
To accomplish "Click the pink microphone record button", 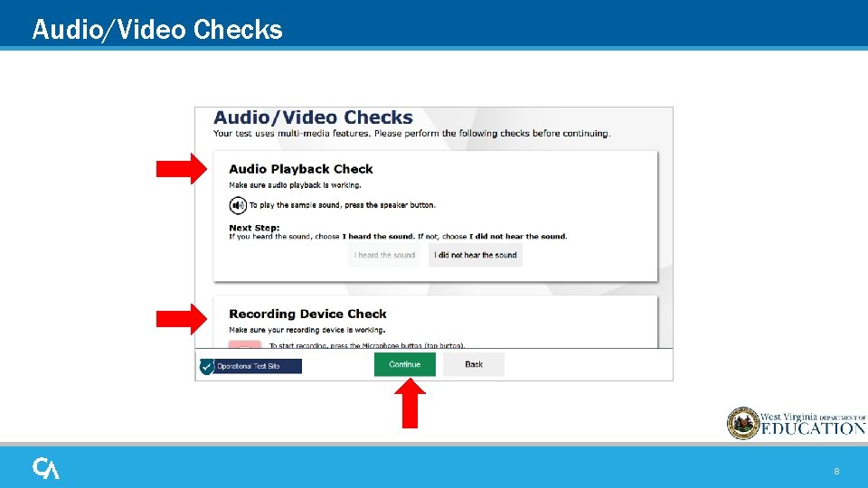I will click(x=245, y=344).
